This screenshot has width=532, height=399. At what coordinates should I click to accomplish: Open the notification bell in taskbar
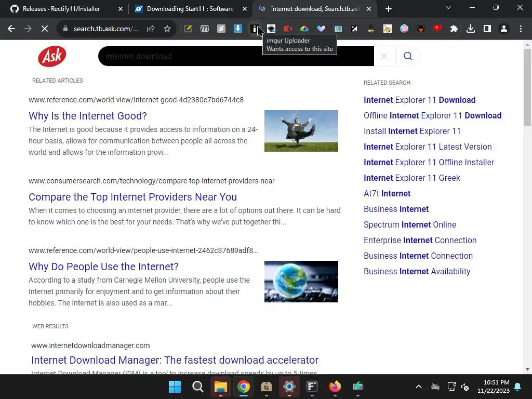click(x=518, y=387)
